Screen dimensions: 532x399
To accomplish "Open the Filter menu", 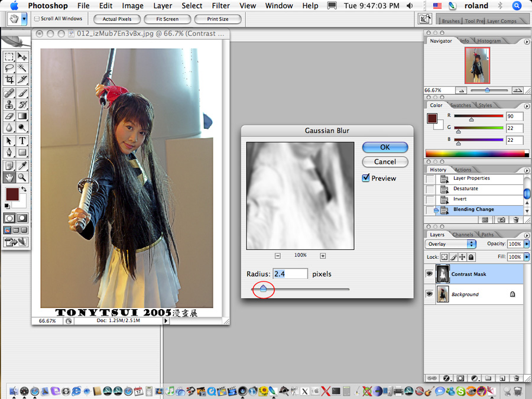I will (x=220, y=6).
